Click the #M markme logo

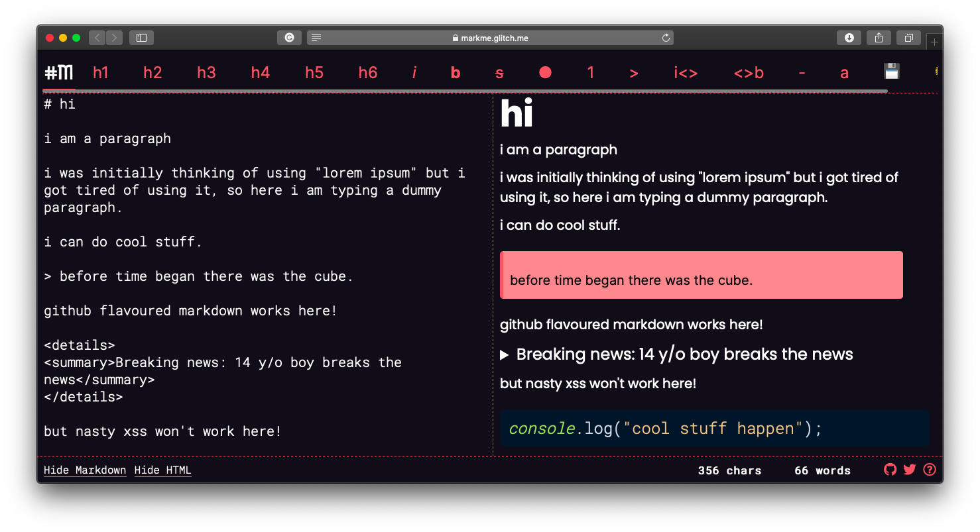click(59, 72)
